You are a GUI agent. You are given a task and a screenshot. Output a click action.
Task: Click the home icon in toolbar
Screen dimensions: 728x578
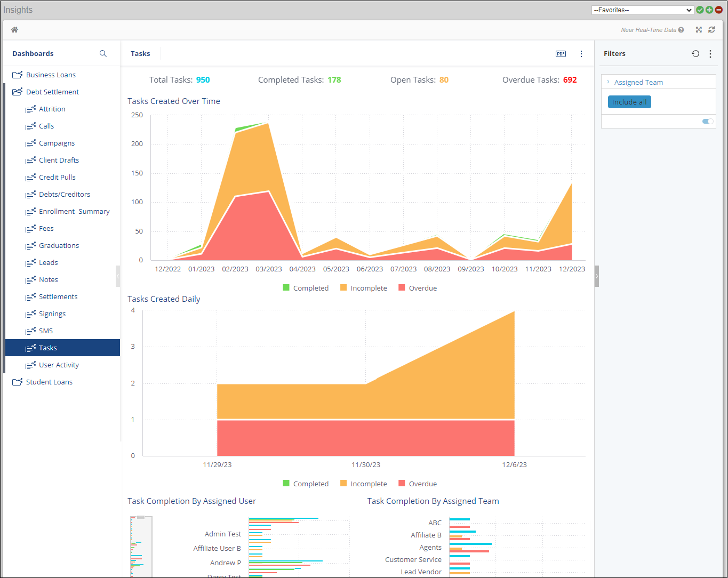pyautogui.click(x=14, y=30)
